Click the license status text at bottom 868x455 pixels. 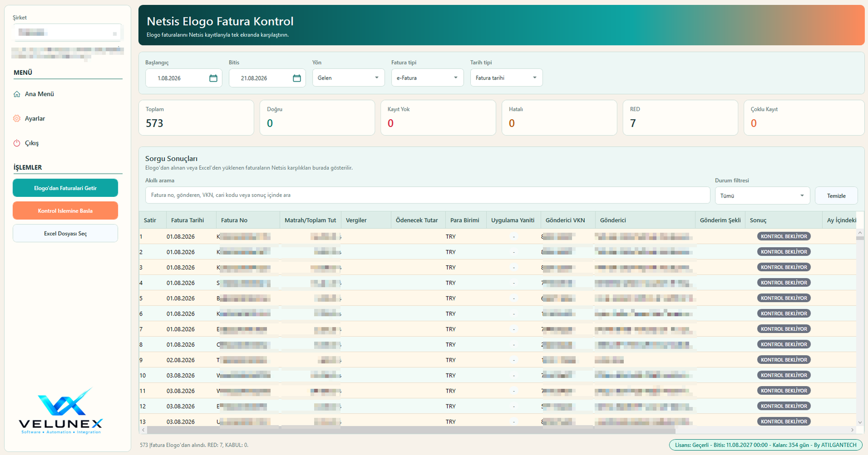click(x=765, y=445)
